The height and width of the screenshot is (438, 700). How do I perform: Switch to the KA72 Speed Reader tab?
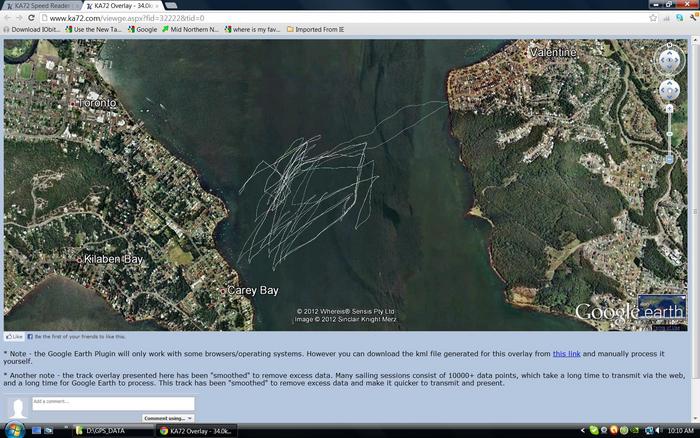40,5
